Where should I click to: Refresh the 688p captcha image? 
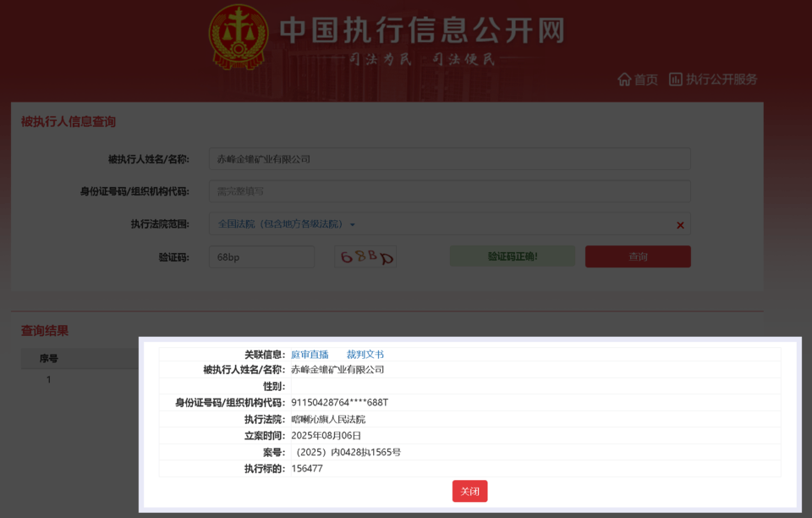[x=365, y=257]
